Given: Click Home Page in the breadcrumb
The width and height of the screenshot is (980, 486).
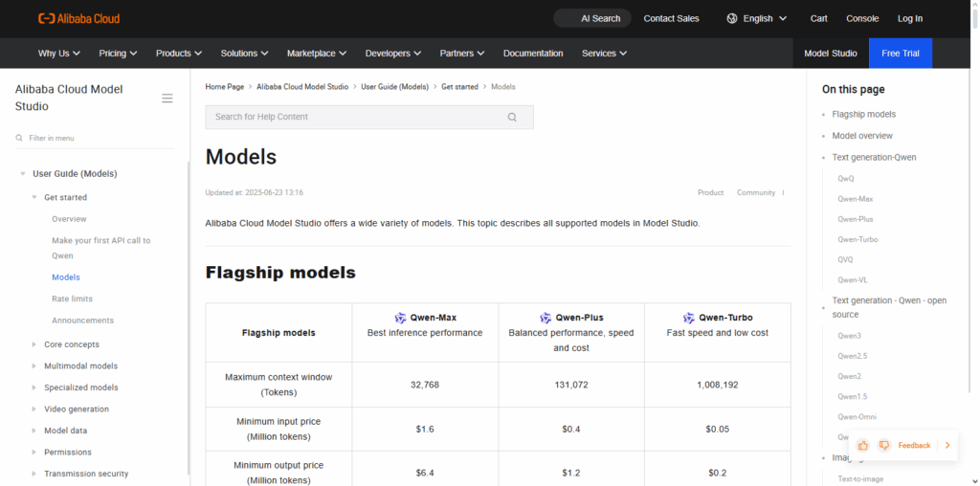Looking at the screenshot, I should point(224,87).
